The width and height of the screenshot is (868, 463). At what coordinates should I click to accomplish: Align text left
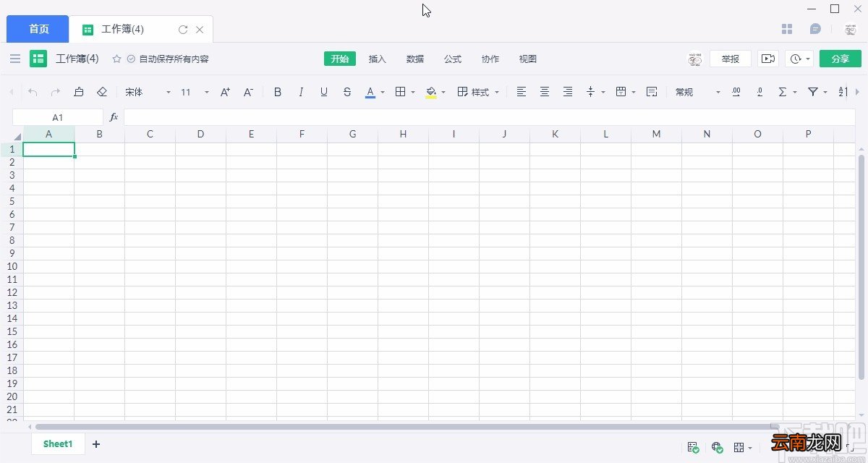[x=522, y=92]
